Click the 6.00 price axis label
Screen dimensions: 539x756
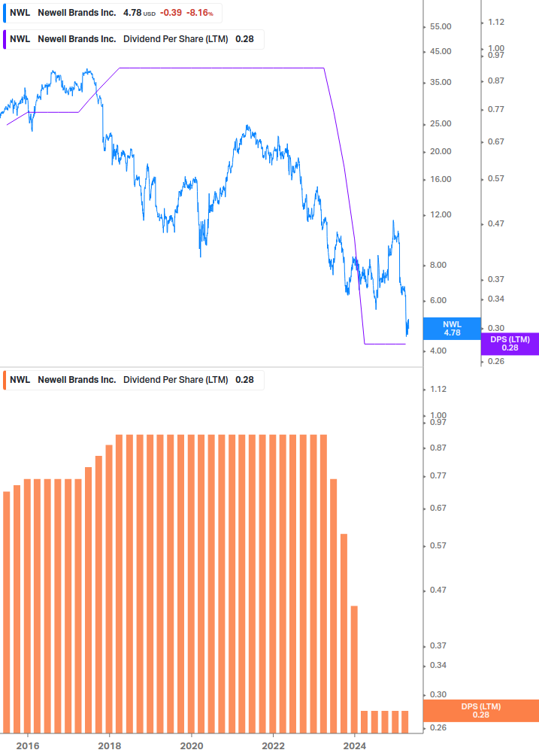point(438,300)
